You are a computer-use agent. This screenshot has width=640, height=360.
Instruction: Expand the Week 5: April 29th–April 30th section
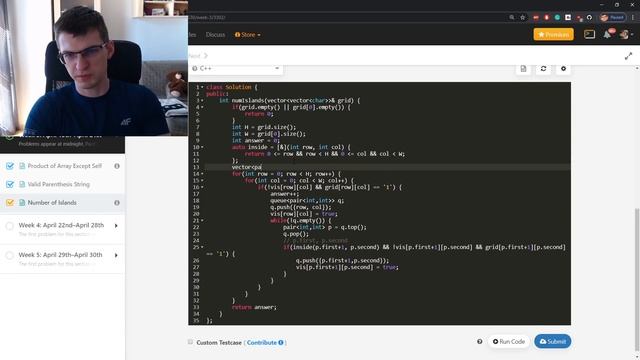[116, 256]
